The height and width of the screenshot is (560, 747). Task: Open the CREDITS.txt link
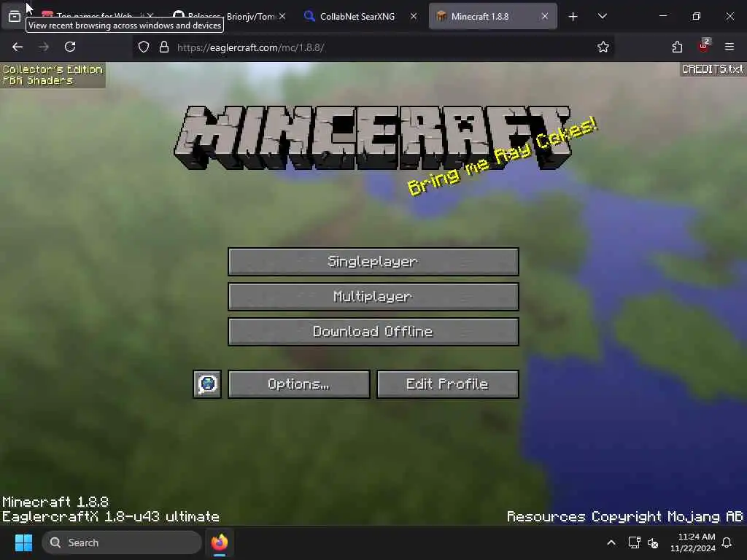[x=712, y=69]
